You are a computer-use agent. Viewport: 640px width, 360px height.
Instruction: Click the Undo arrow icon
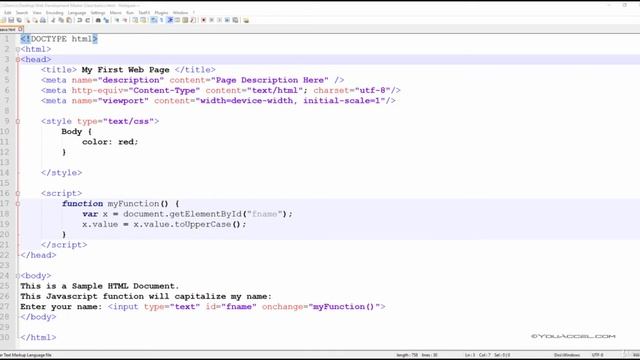click(79, 20)
